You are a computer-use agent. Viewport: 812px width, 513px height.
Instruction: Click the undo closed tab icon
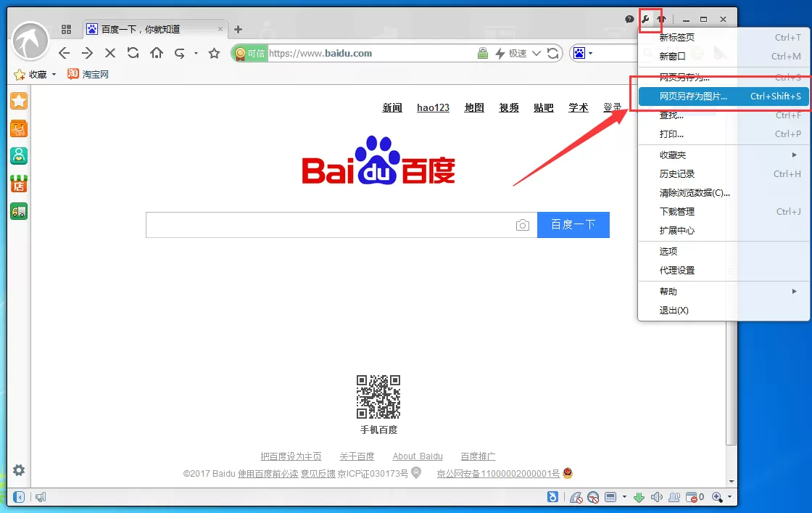click(x=180, y=53)
